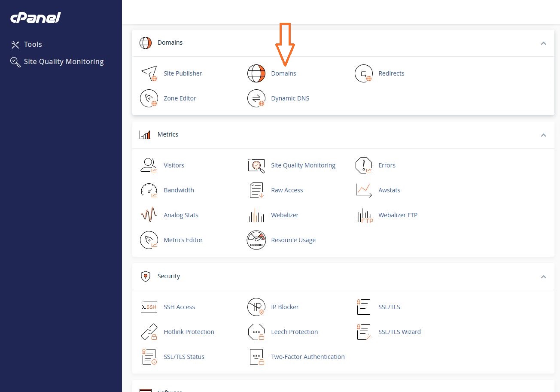
Task: Click the SSL/TLS Wizard icon
Action: (364, 332)
